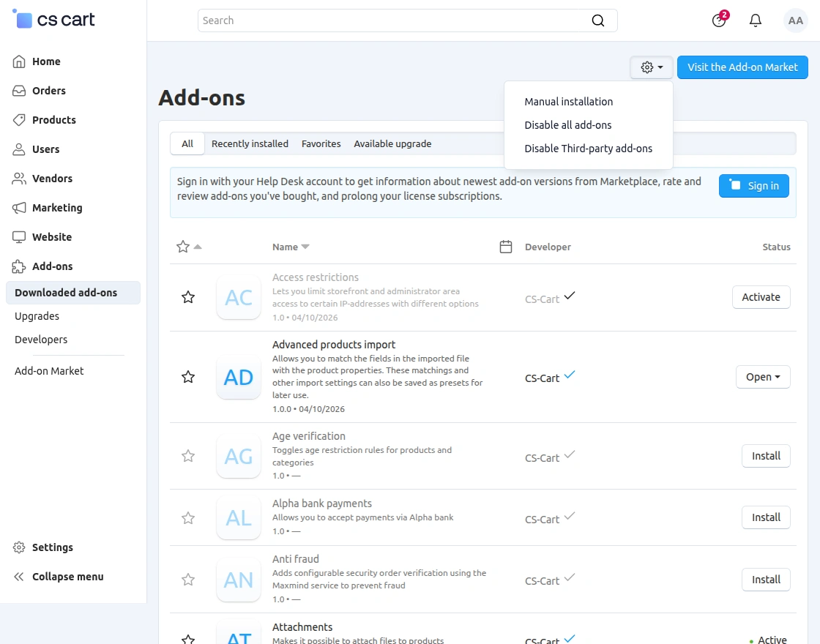Choose Disable Third-party add-ons option

tap(588, 149)
